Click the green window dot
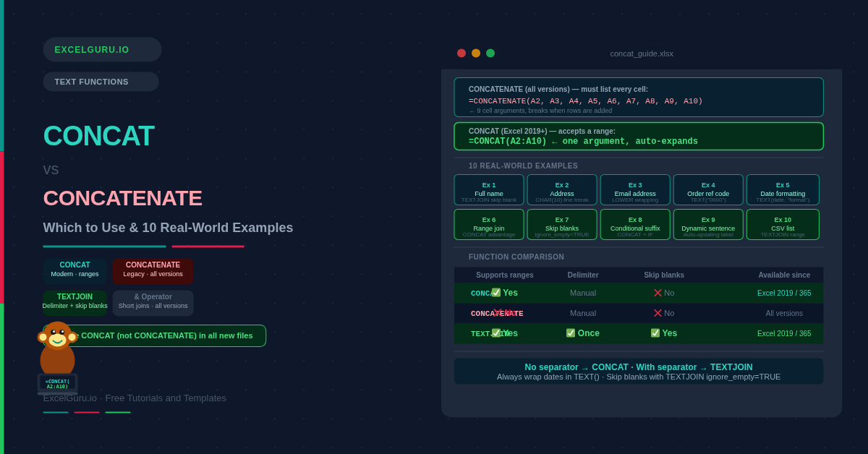Viewport: 868px width, 454px height. (x=490, y=53)
